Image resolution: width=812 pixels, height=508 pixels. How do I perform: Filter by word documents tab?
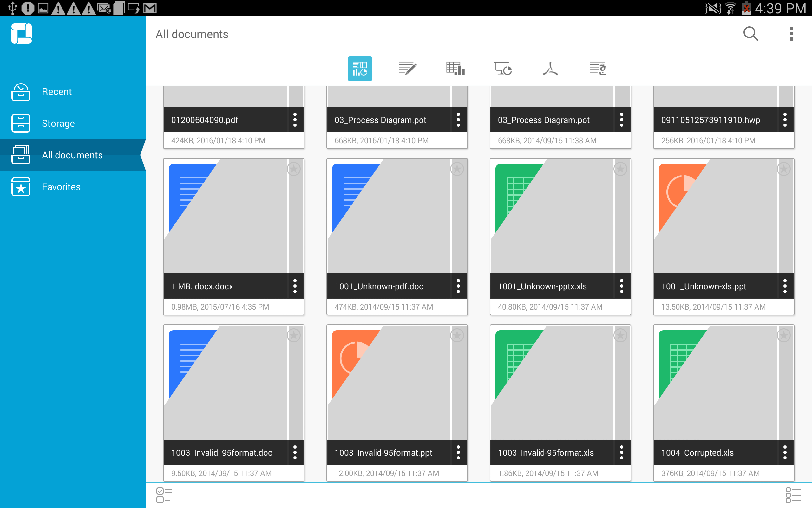407,69
